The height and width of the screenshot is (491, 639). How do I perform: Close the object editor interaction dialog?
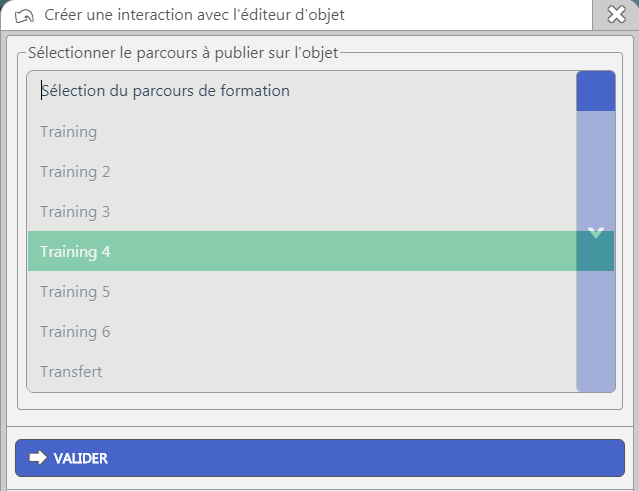click(x=616, y=15)
